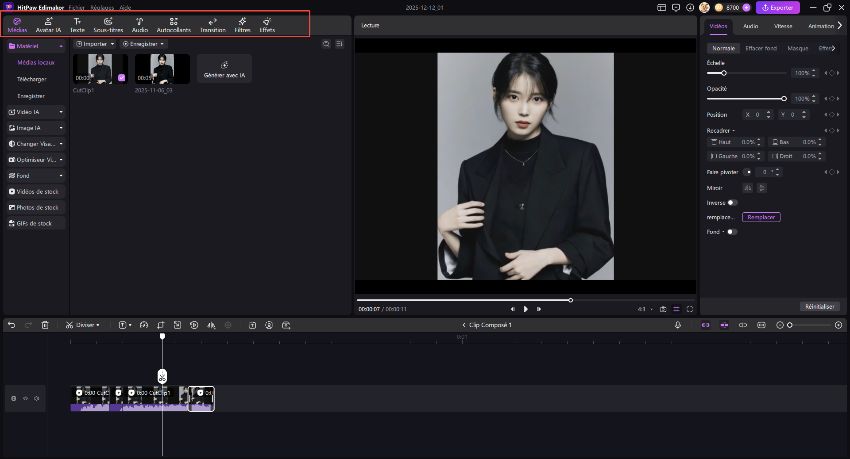Viewport: 850px width, 459px height.
Task: Open the Sous-titres panel
Action: pyautogui.click(x=108, y=25)
